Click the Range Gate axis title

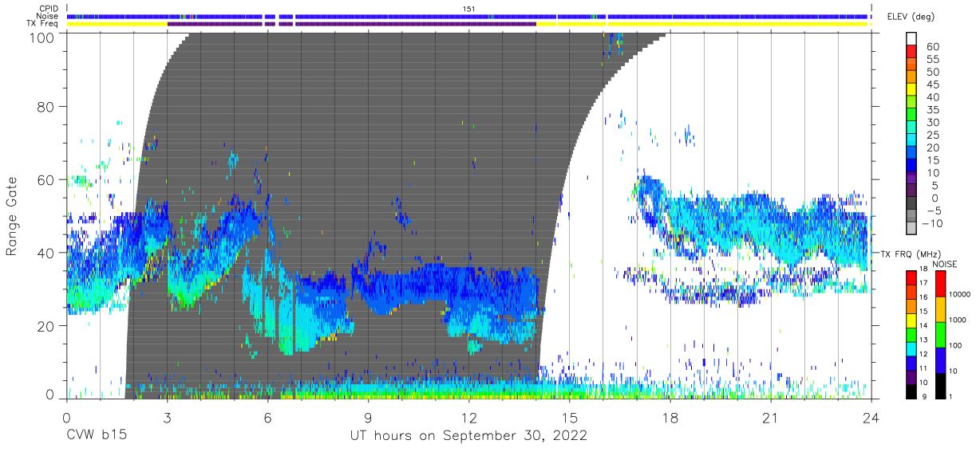click(x=12, y=217)
